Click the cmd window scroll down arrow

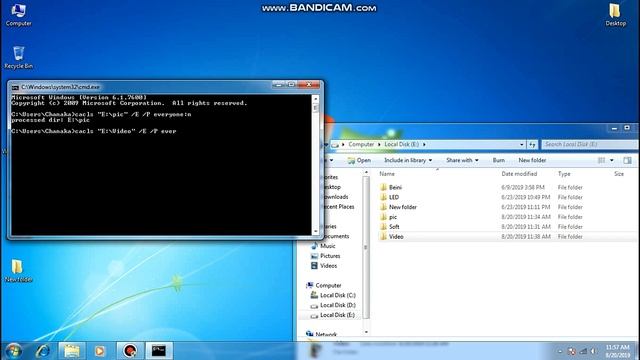315,231
